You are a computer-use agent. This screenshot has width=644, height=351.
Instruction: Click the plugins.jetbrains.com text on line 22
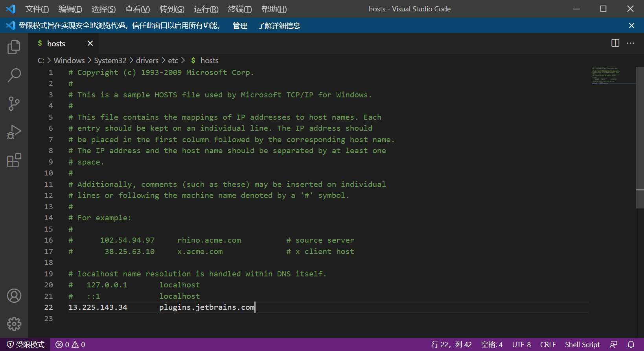pyautogui.click(x=207, y=307)
